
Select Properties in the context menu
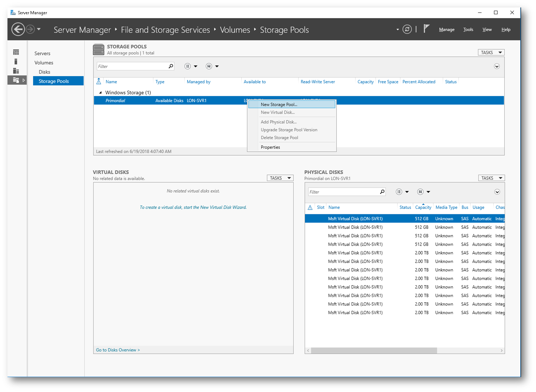tap(270, 147)
